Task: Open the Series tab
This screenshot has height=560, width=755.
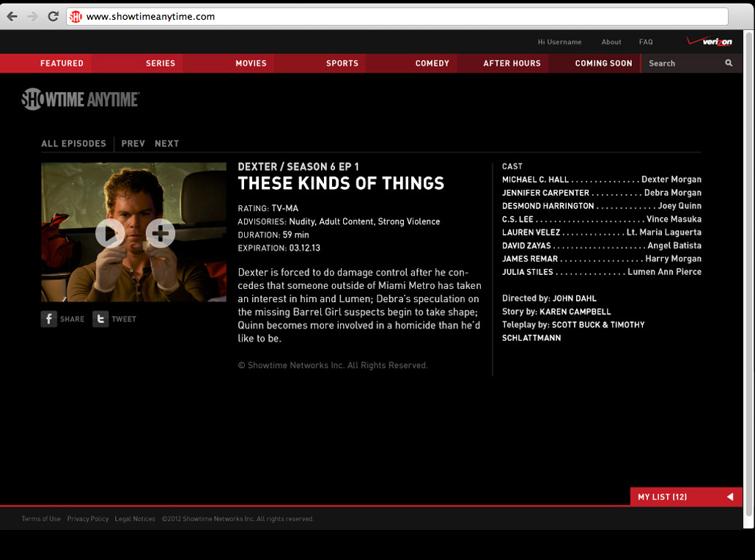Action: [x=161, y=63]
